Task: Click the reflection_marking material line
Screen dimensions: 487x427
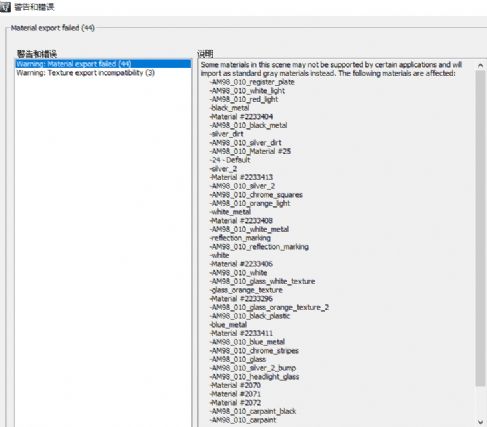Action: 240,238
